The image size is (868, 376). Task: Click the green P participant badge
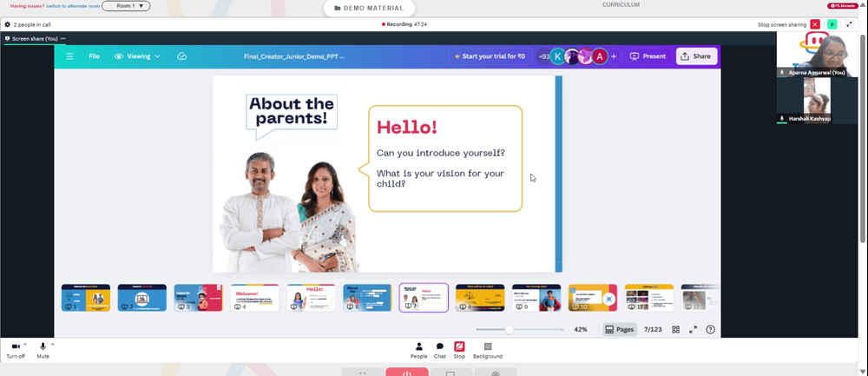pyautogui.click(x=832, y=24)
